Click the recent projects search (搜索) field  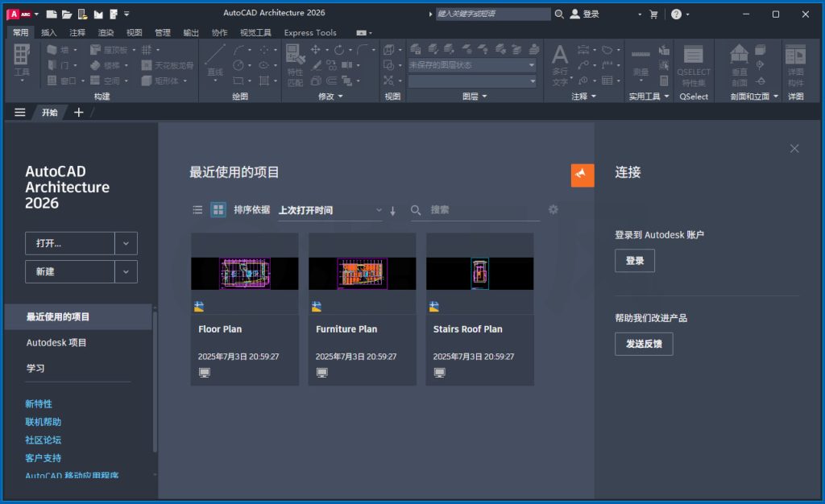475,210
